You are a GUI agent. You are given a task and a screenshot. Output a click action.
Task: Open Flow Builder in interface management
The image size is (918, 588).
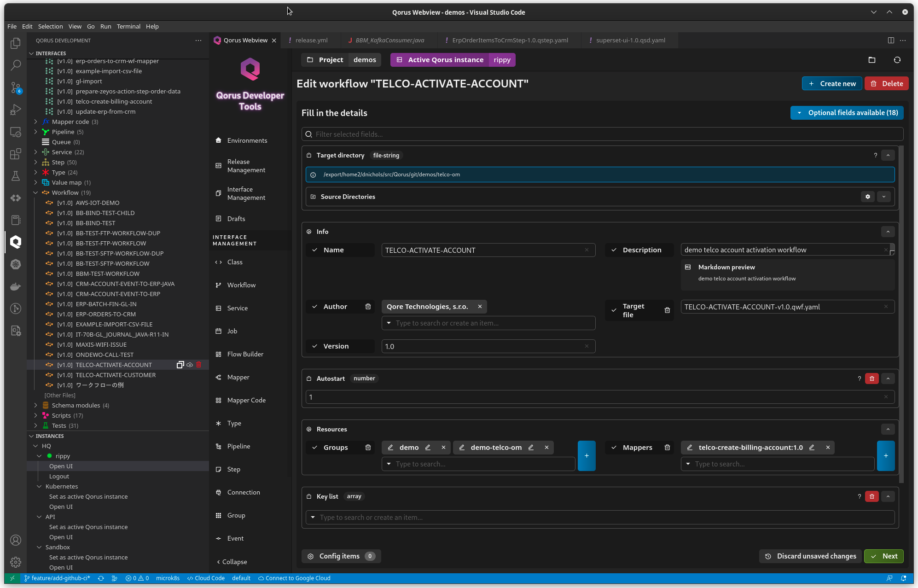point(245,354)
